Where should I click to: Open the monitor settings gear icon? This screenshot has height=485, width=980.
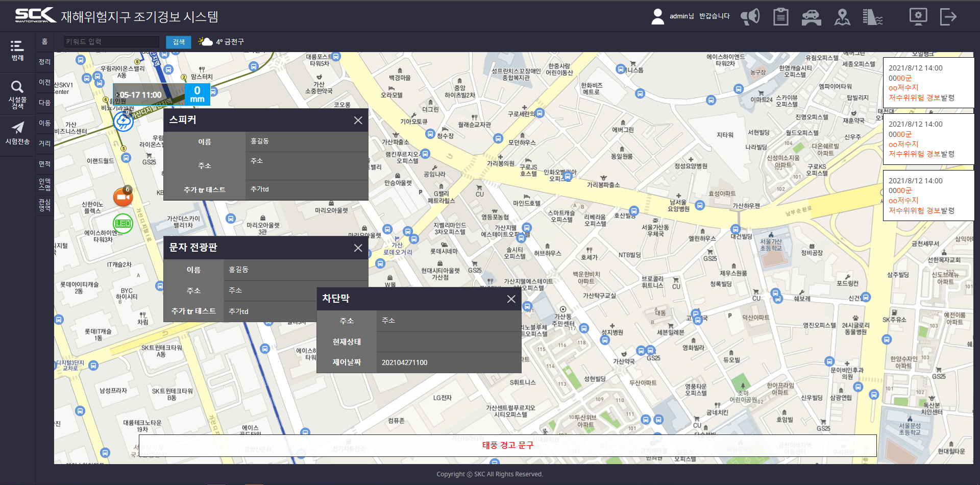tap(918, 17)
